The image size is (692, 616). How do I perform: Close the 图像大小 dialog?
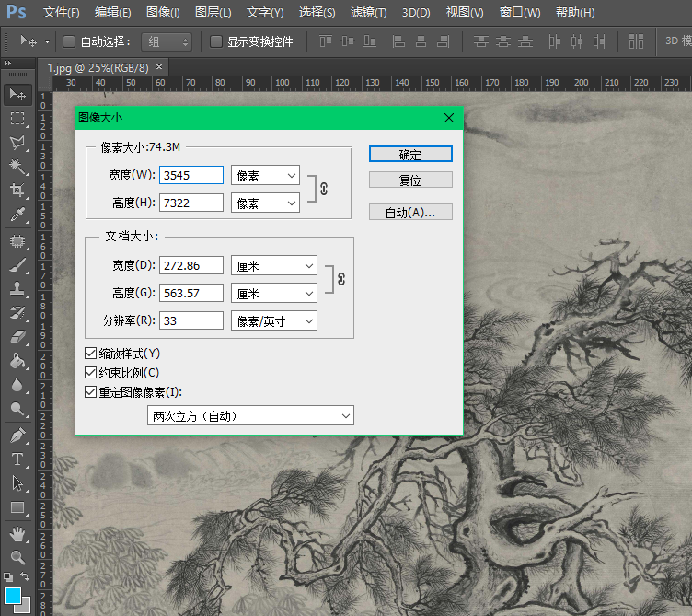coord(449,118)
